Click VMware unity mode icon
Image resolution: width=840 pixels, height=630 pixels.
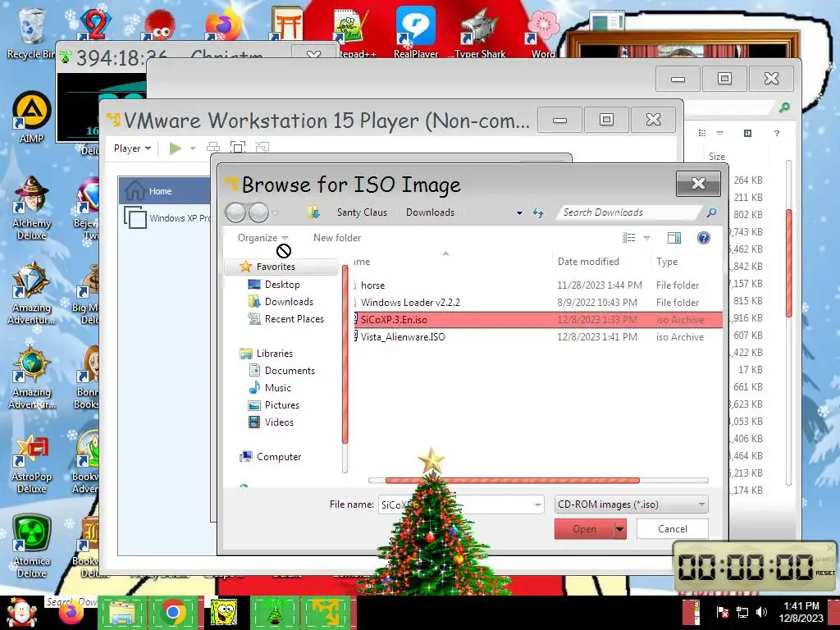(262, 147)
